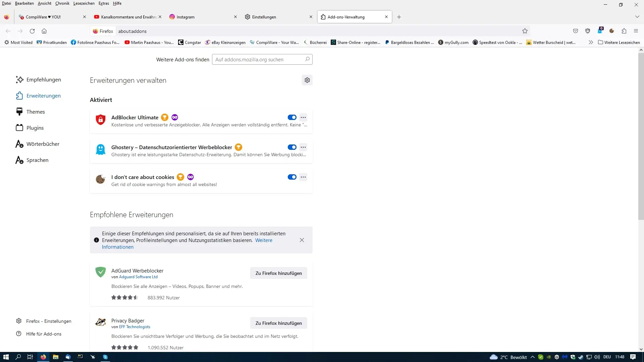Turn off I don't care about cookies toggle

[x=292, y=177]
